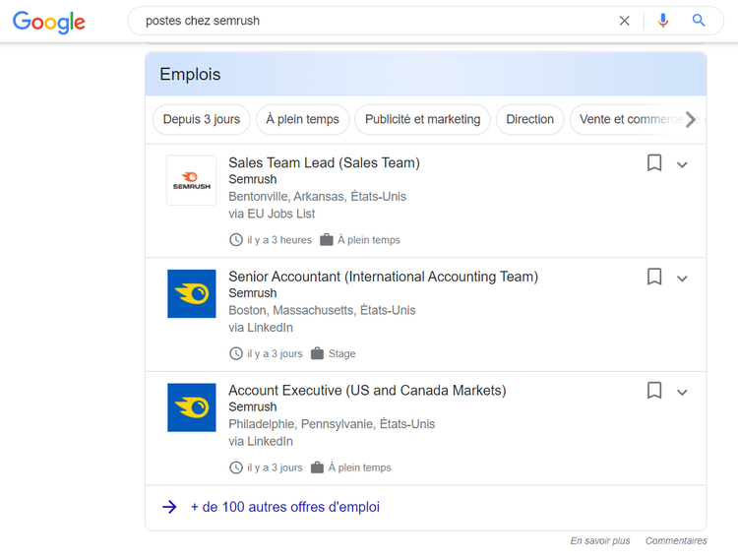738x560 pixels.
Task: Click the briefcase icon on Sales Team Lead listing
Action: pyautogui.click(x=326, y=239)
